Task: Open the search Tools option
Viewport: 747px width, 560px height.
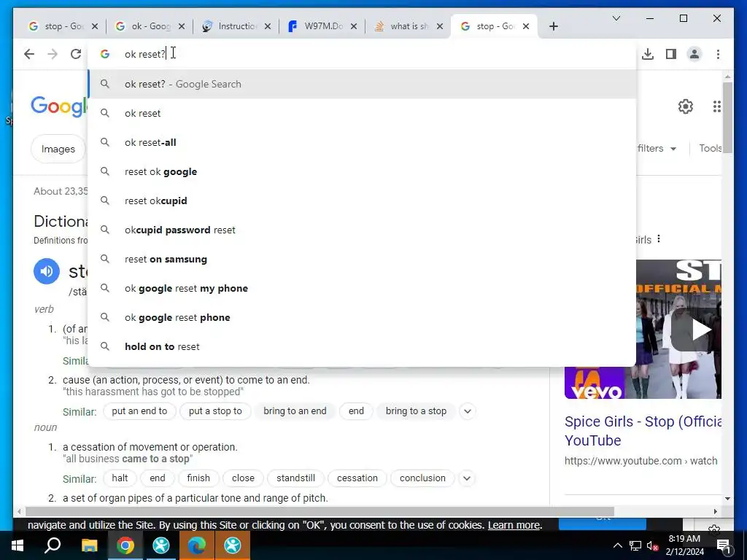Action: 711,149
